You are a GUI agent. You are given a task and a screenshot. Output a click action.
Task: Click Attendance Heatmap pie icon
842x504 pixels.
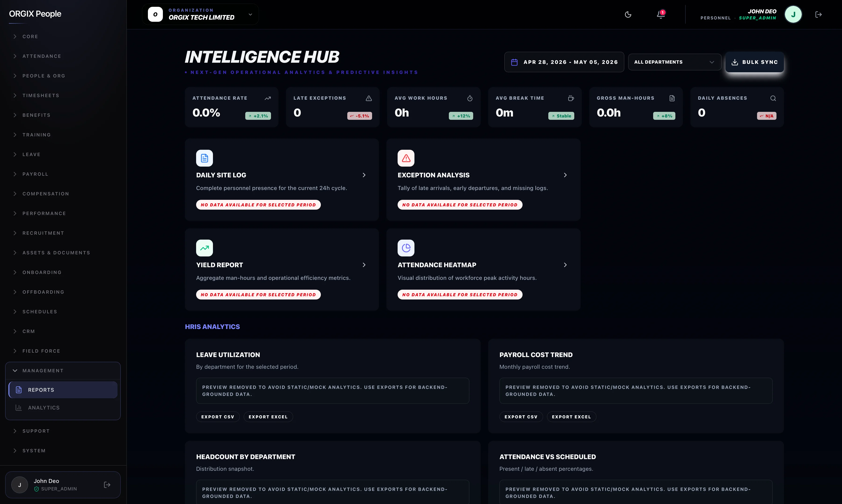[406, 248]
